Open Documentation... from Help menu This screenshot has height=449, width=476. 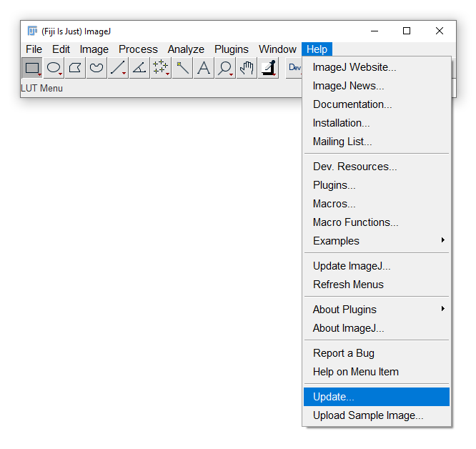pos(377,104)
